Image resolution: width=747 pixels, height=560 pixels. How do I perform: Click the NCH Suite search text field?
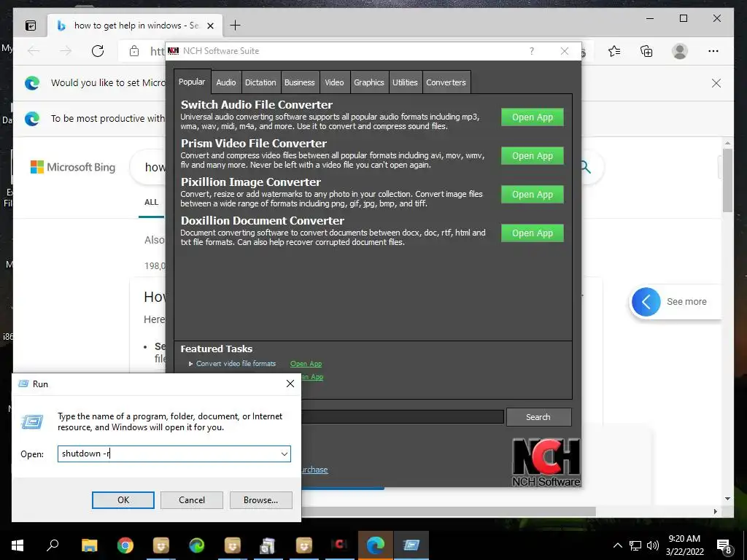coord(403,417)
